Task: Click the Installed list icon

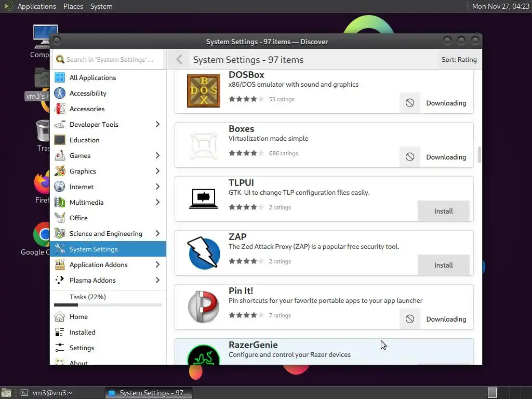Action: point(60,332)
